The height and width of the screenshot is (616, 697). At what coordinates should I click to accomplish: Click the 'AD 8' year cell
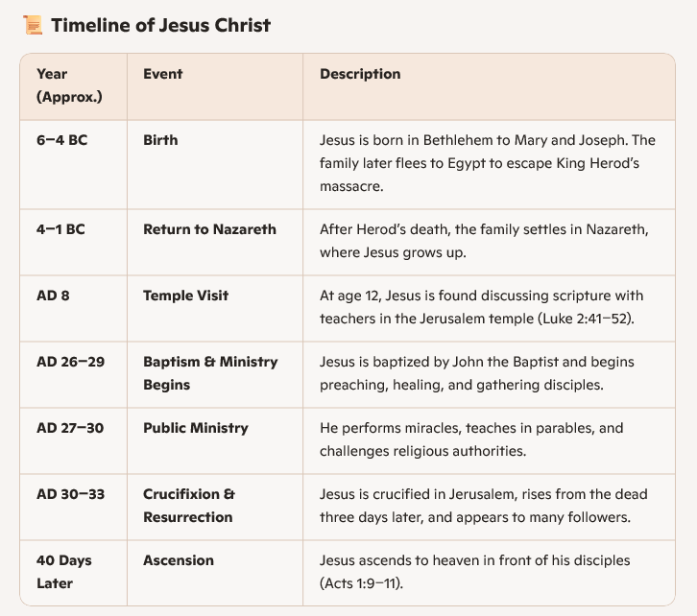coord(53,296)
